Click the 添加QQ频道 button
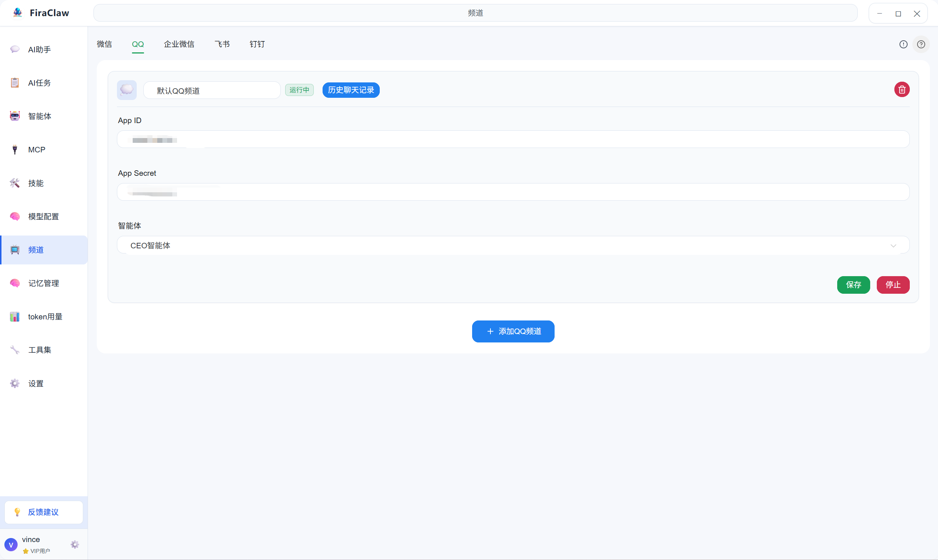This screenshot has width=938, height=560. pyautogui.click(x=513, y=331)
